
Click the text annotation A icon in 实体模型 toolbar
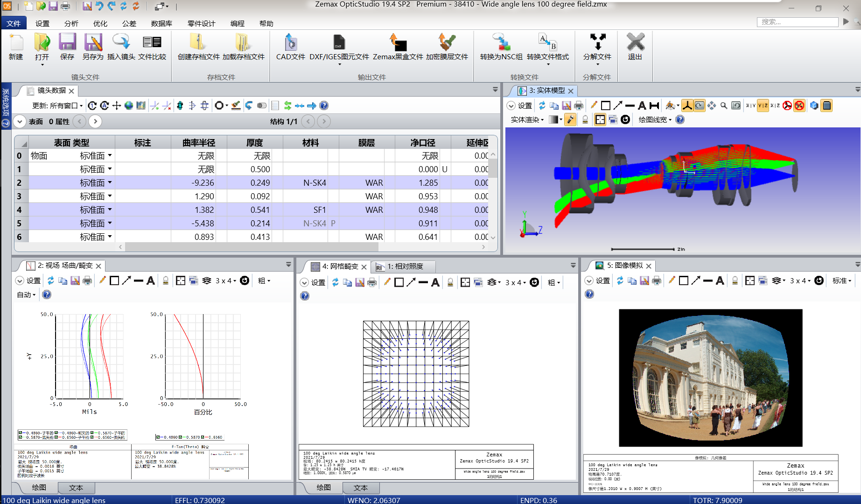point(642,105)
